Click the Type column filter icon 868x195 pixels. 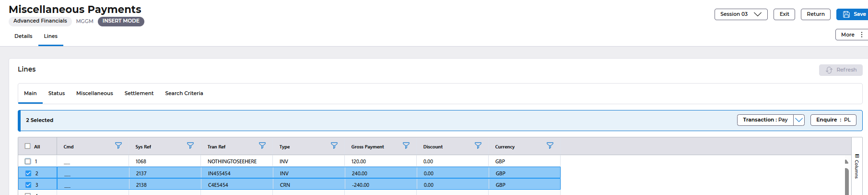click(x=334, y=146)
